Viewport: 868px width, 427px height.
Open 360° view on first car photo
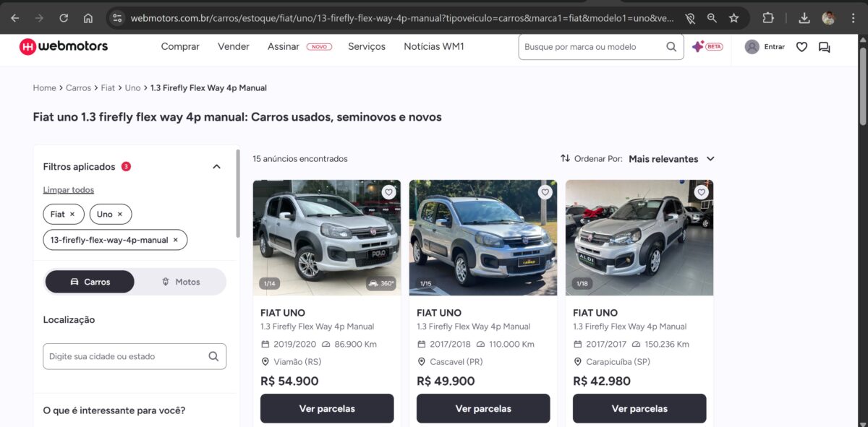pyautogui.click(x=381, y=283)
